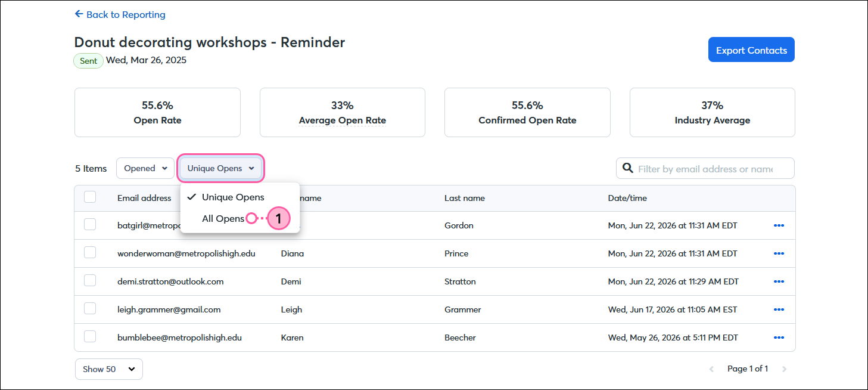Open the Show 50 page size dropdown
This screenshot has height=390, width=868.
pos(109,369)
